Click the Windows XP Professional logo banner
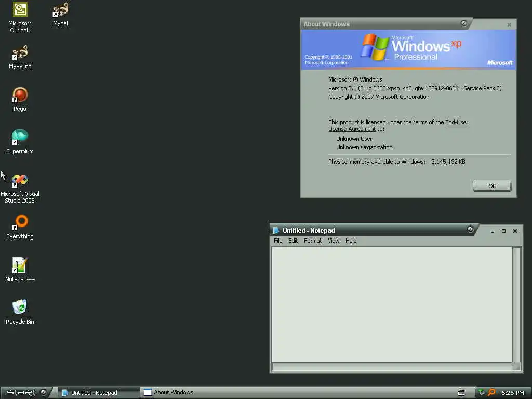Image resolution: width=532 pixels, height=399 pixels. [x=408, y=49]
